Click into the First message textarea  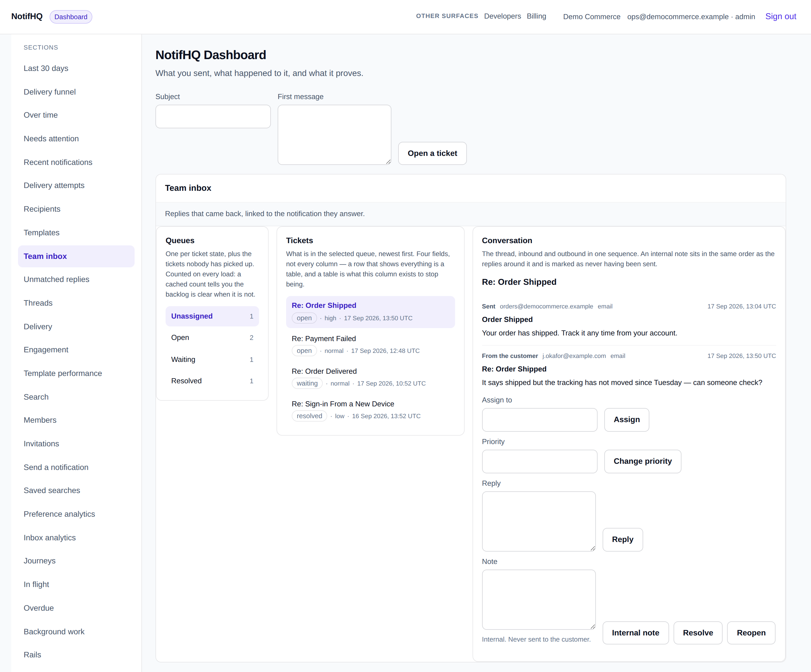334,135
